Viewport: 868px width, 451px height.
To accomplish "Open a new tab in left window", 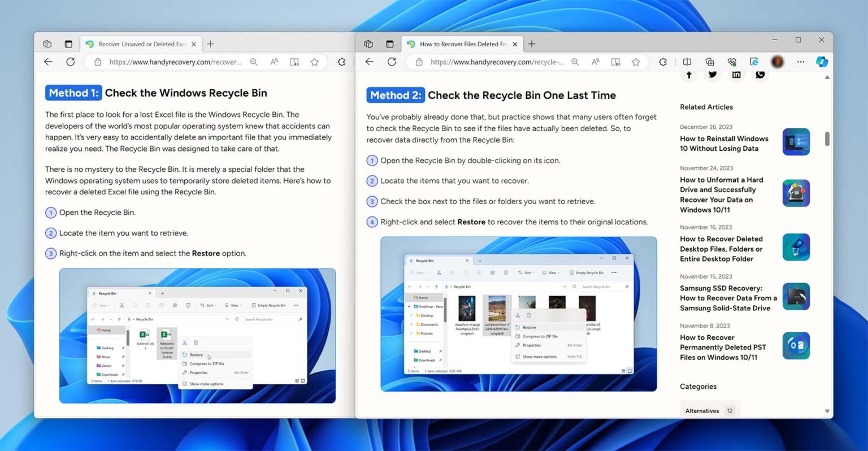I will (211, 44).
